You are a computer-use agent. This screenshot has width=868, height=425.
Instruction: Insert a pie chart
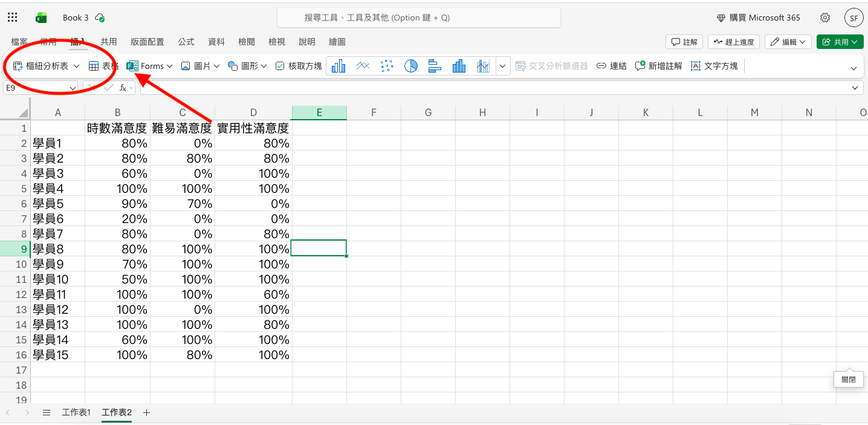410,65
